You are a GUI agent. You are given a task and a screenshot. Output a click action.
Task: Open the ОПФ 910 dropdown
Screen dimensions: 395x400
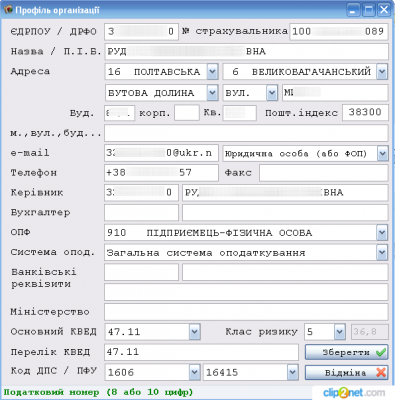[x=382, y=233]
